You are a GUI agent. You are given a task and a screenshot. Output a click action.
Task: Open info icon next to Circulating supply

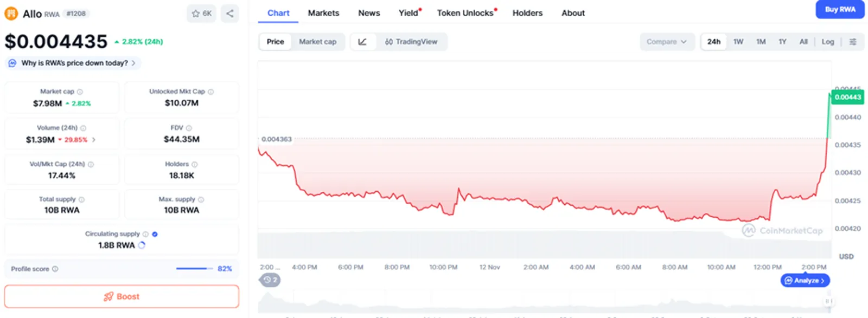[145, 234]
